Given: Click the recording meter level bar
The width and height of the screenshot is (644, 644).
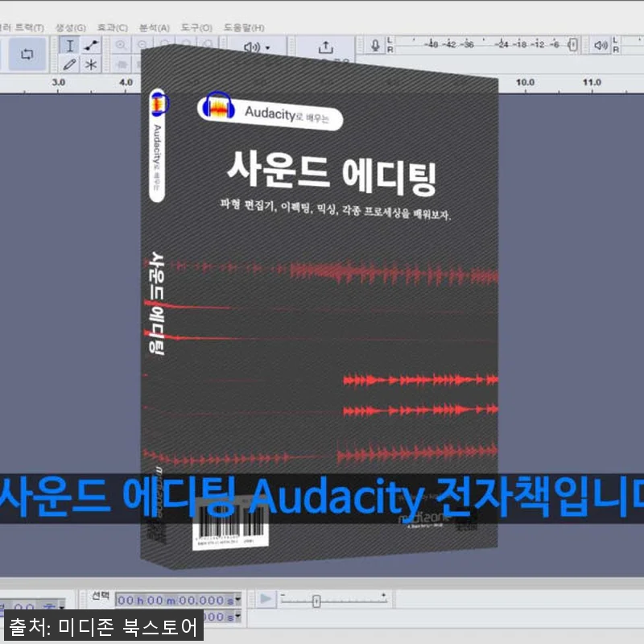Looking at the screenshot, I should click(x=487, y=44).
